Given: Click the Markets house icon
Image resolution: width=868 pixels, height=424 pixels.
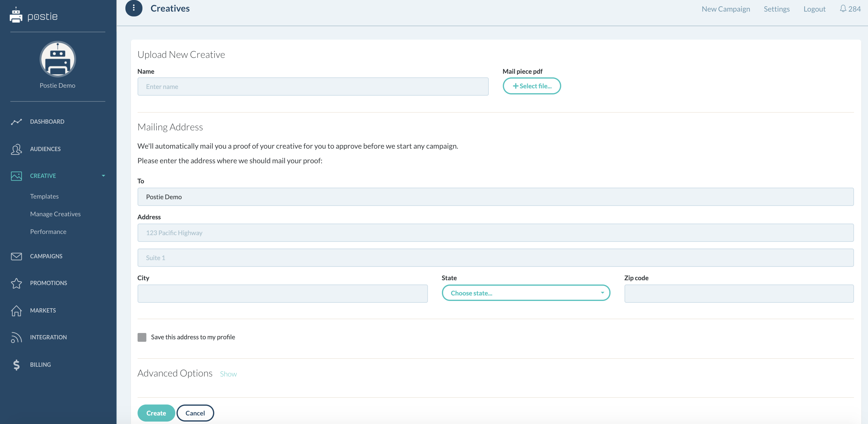Looking at the screenshot, I should click(x=16, y=310).
